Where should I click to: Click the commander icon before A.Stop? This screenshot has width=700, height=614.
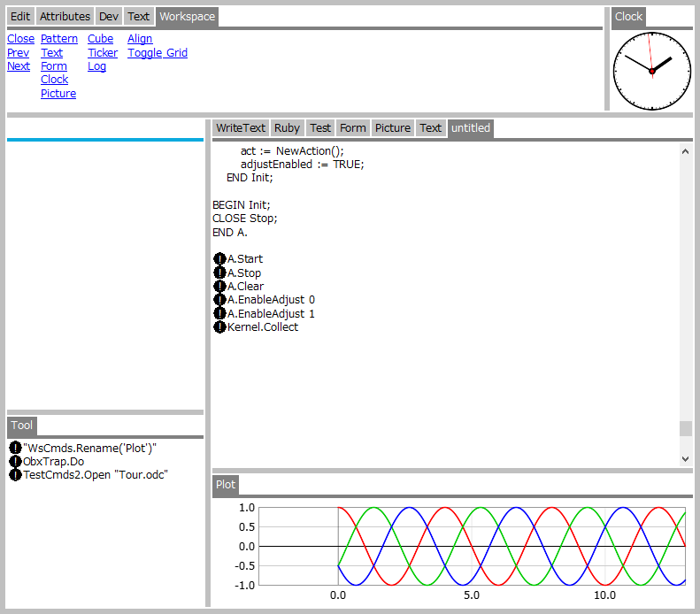click(x=219, y=273)
